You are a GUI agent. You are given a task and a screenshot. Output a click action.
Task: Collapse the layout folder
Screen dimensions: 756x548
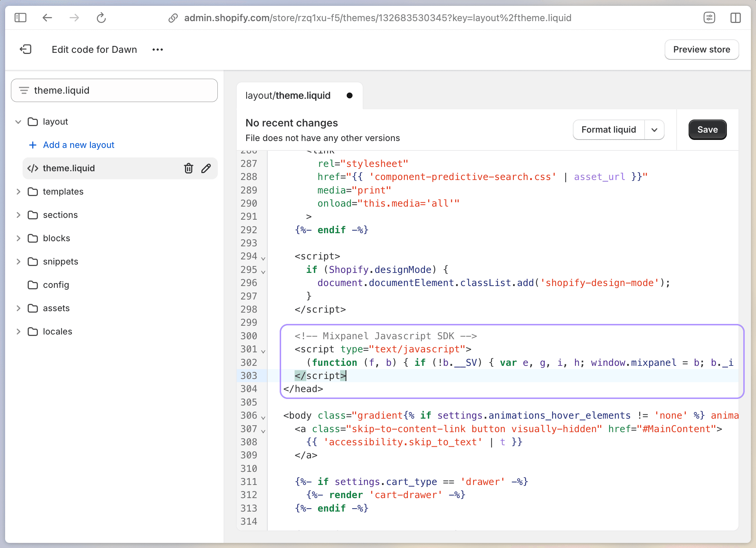(18, 122)
